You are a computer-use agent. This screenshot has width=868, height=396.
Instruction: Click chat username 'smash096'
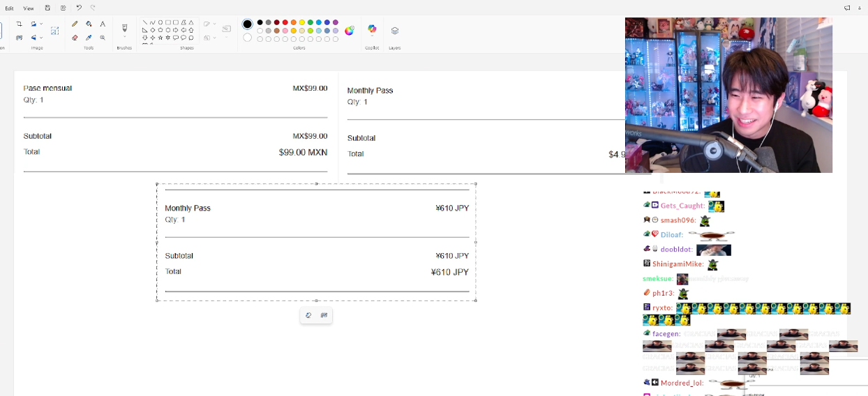point(678,220)
